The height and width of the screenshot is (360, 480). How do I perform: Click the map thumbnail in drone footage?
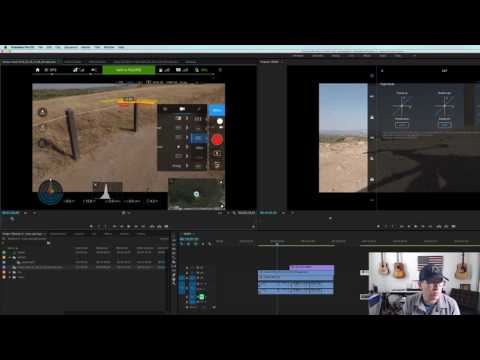(196, 194)
